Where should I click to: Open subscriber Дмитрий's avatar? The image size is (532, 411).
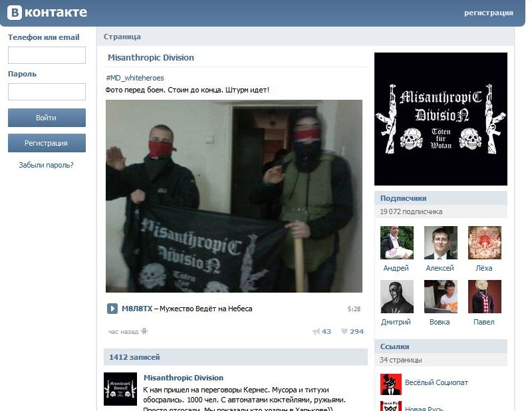397,297
